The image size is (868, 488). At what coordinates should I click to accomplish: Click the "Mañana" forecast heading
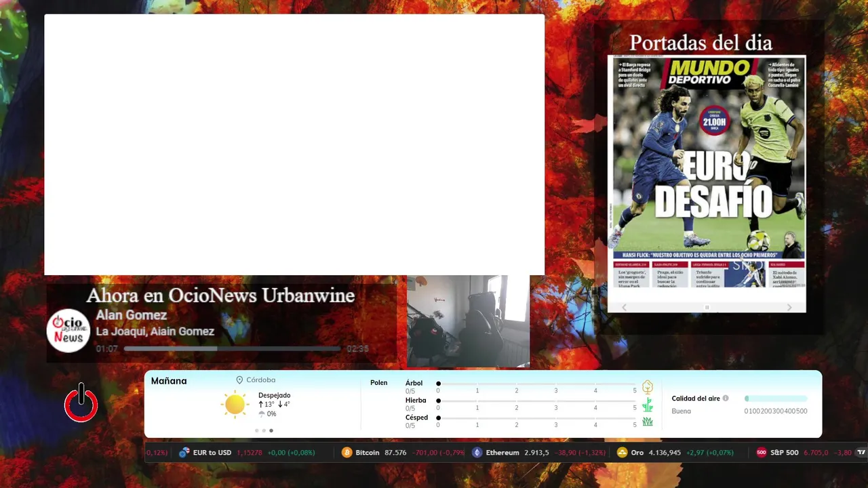point(169,381)
